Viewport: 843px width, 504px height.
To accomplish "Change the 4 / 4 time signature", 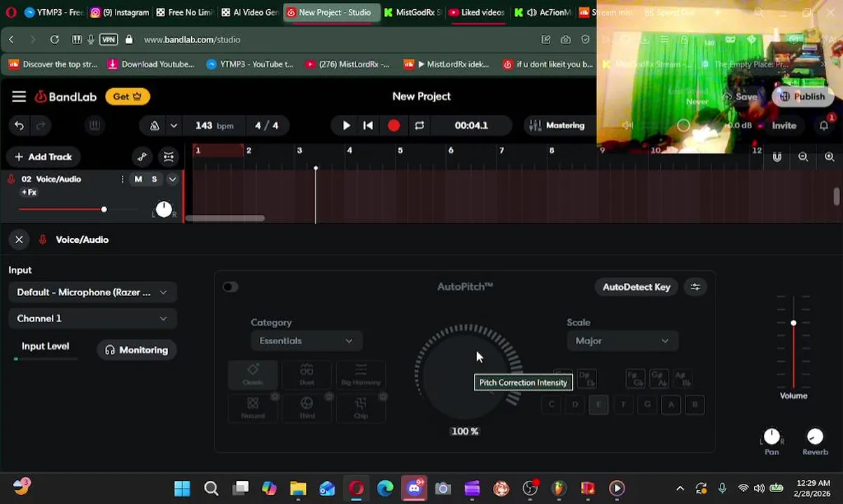I will click(x=266, y=125).
